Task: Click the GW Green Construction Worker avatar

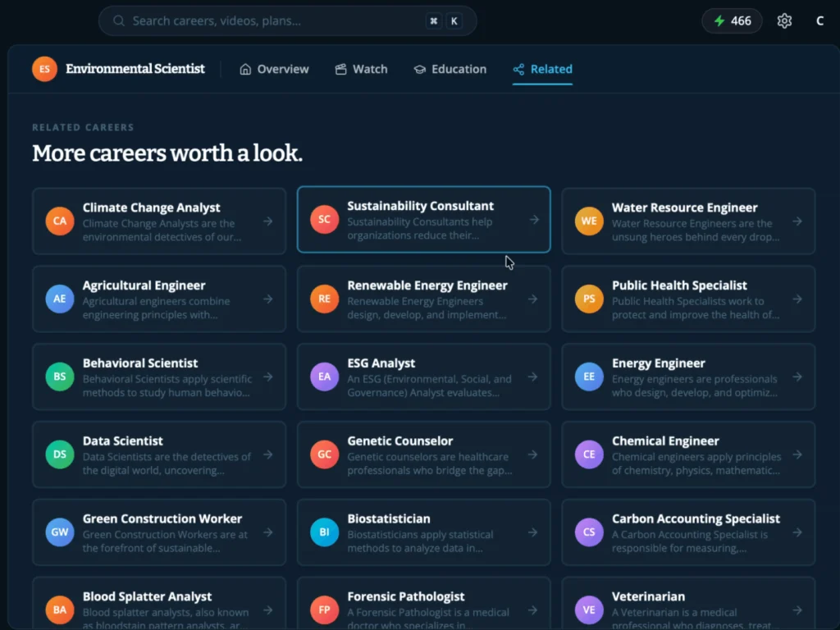Action: tap(59, 532)
